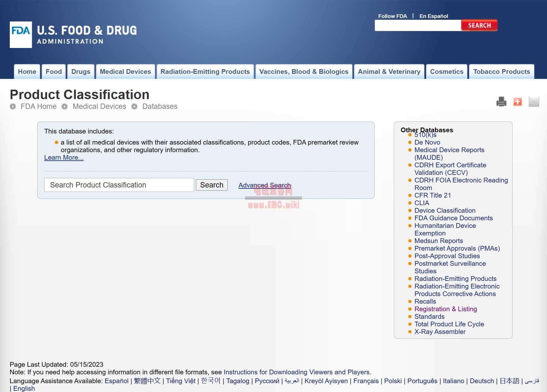Click the Follow FDA link
547x392 pixels.
click(393, 16)
